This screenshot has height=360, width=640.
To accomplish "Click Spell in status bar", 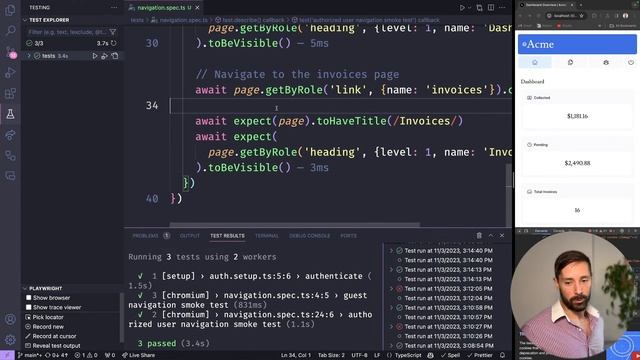I will coord(450,356).
